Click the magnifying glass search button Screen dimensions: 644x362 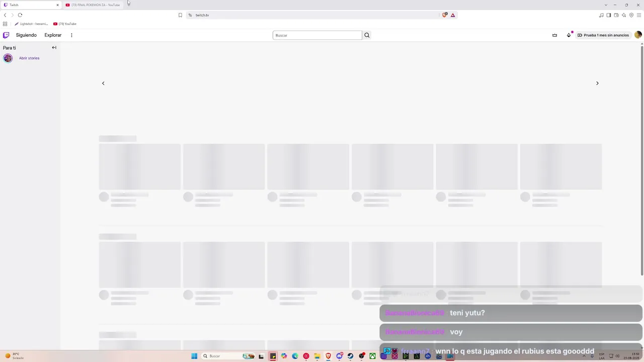tap(367, 35)
